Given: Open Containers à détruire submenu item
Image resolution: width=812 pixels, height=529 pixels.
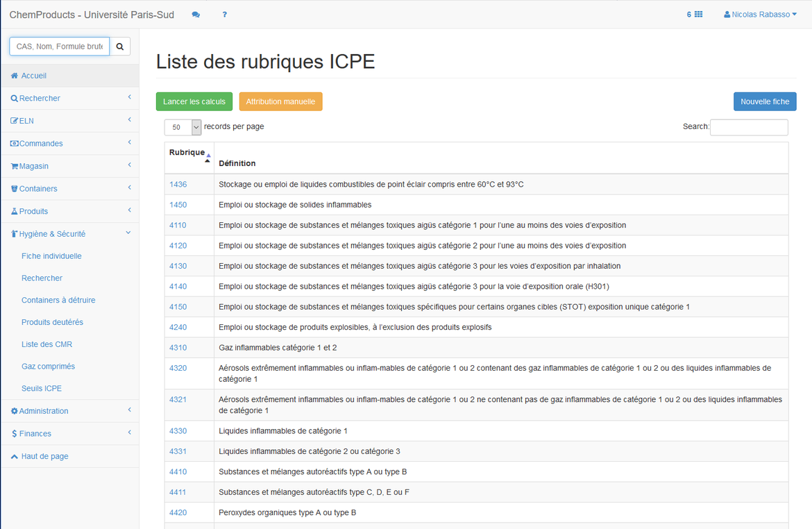Looking at the screenshot, I should (x=58, y=300).
